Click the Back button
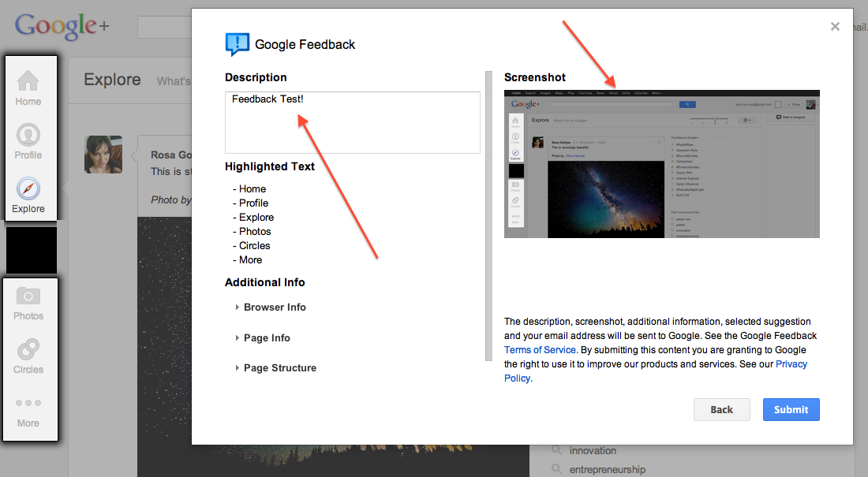868x477 pixels. point(722,409)
